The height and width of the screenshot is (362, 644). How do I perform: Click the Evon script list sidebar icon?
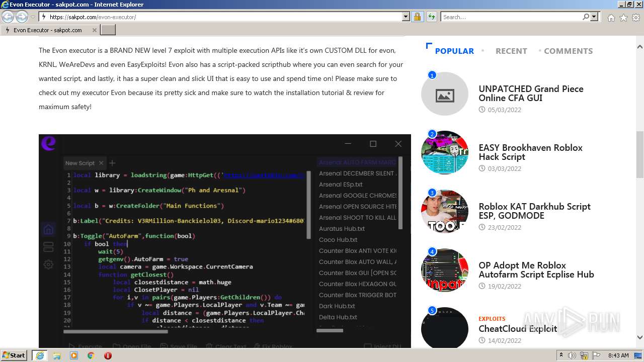click(x=48, y=247)
